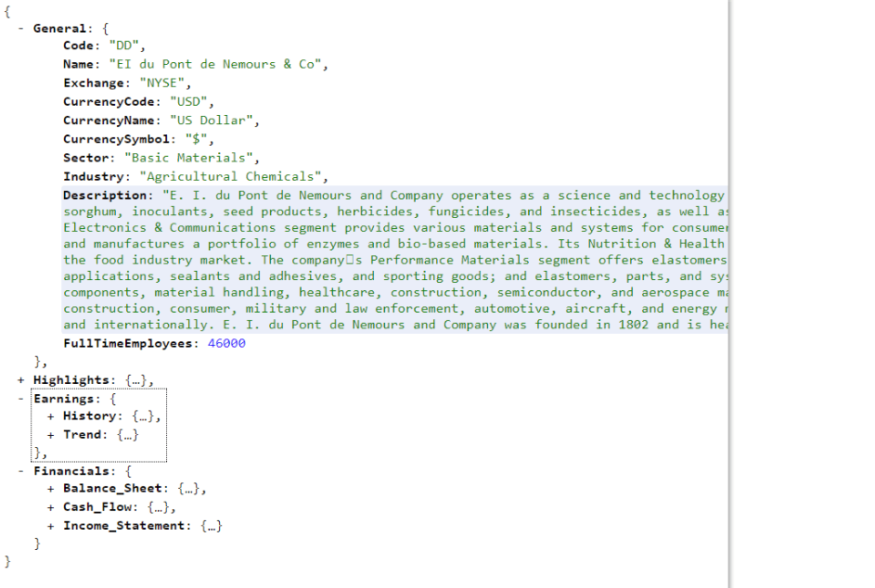
Task: Click the Description key
Action: [x=105, y=196]
